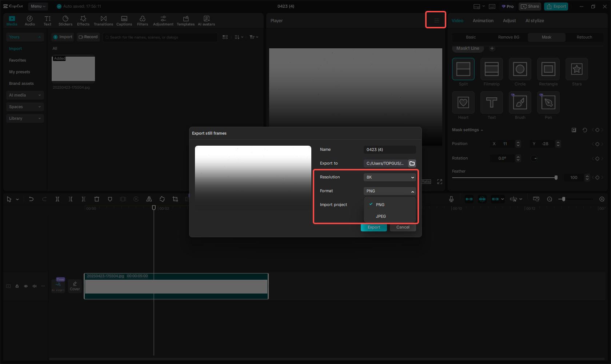Open the Resolution dropdown showing 8K

pyautogui.click(x=390, y=177)
